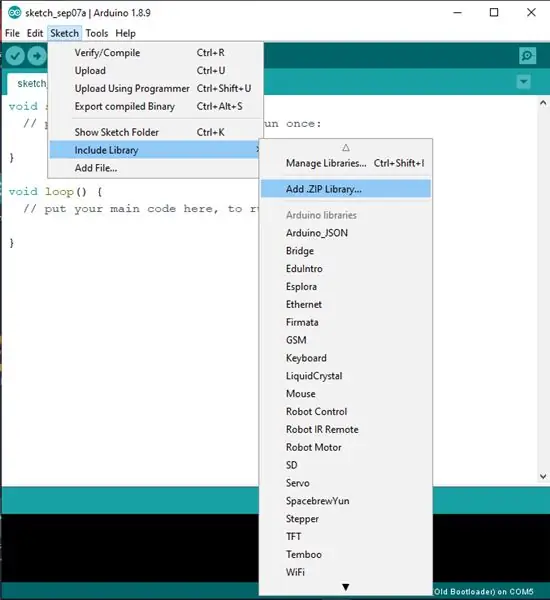Expand the Include Library submenu
The height and width of the screenshot is (600, 550).
[155, 150]
